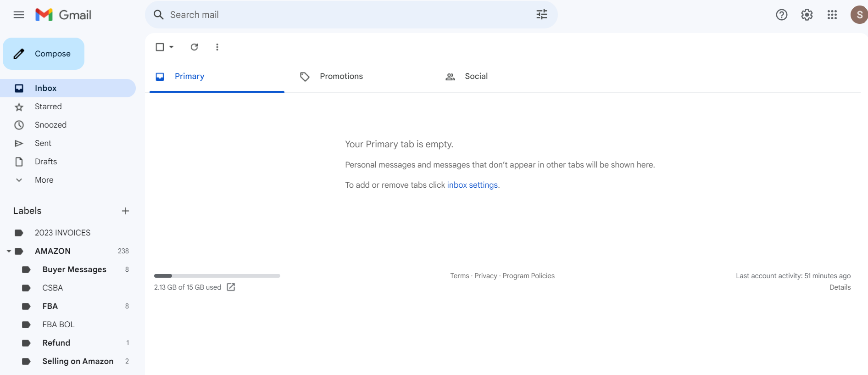Open the Program Policies link
The image size is (868, 375).
coord(529,276)
